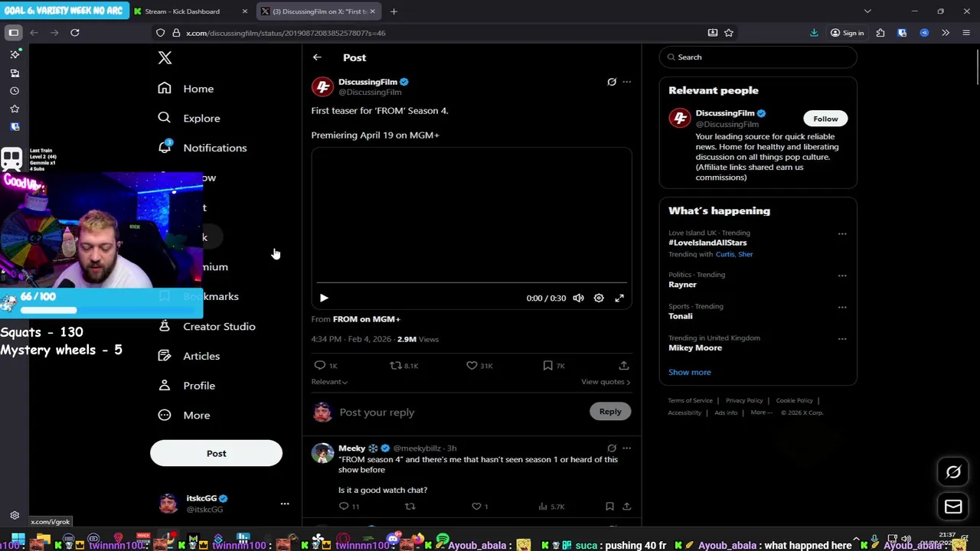Image resolution: width=980 pixels, height=551 pixels.
Task: Click the browser Sign in button
Action: pyautogui.click(x=847, y=33)
